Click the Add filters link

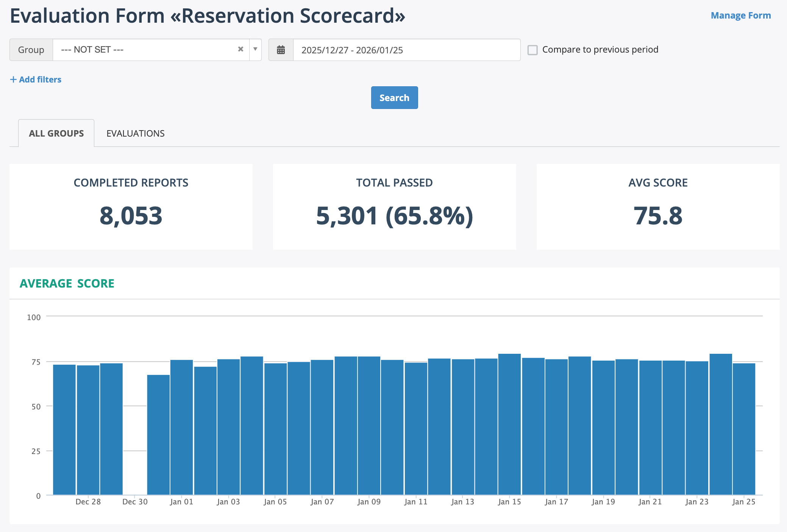click(x=40, y=79)
